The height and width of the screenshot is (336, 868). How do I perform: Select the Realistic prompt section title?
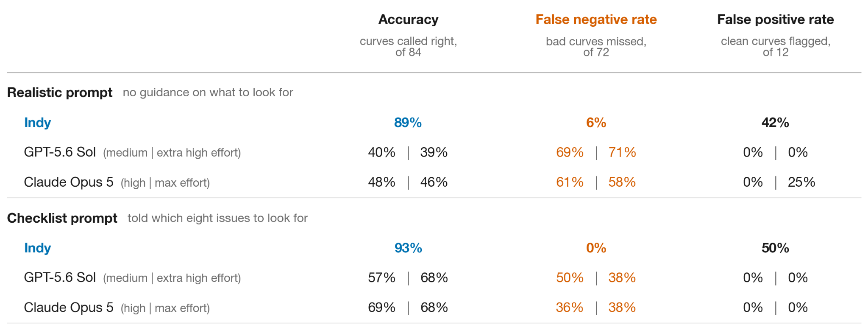[60, 92]
